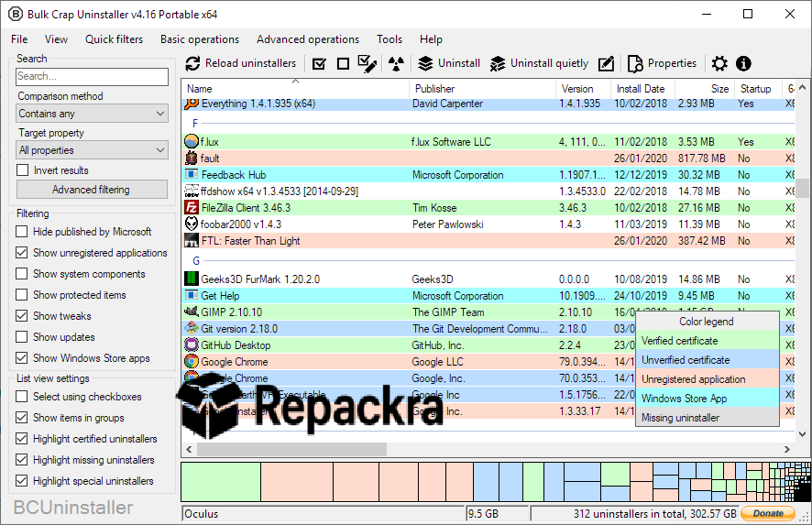Click the foobar2000 alien icon

click(192, 224)
